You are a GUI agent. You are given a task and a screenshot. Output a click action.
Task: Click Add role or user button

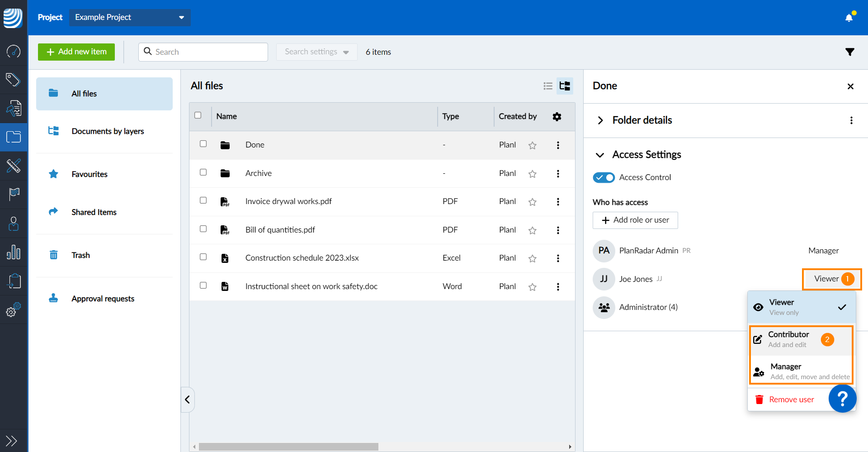[x=635, y=220]
